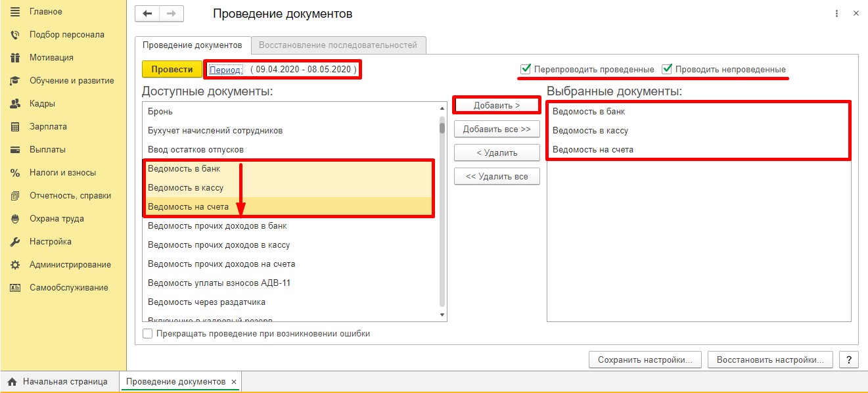Image resolution: width=868 pixels, height=393 pixels.
Task: Toggle Проводить непроведенные checkbox
Action: [x=667, y=69]
